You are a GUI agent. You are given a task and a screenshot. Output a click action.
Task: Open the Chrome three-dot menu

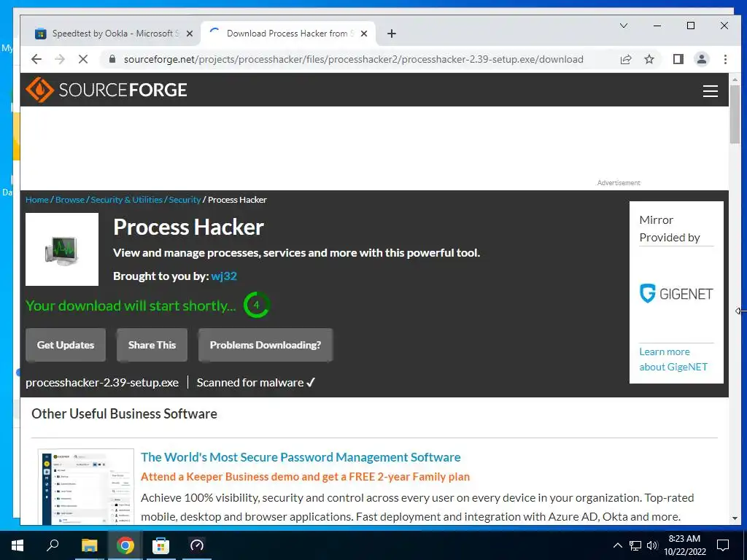725,59
